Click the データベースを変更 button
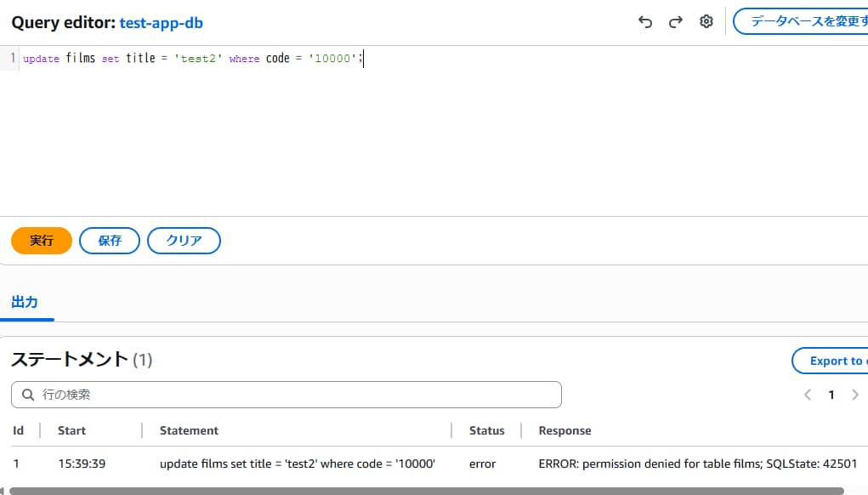 click(802, 21)
